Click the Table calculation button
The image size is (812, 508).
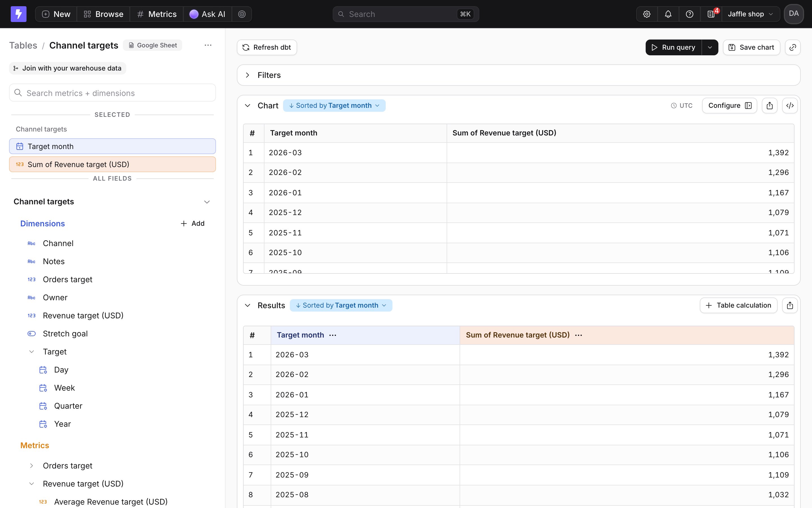[738, 305]
